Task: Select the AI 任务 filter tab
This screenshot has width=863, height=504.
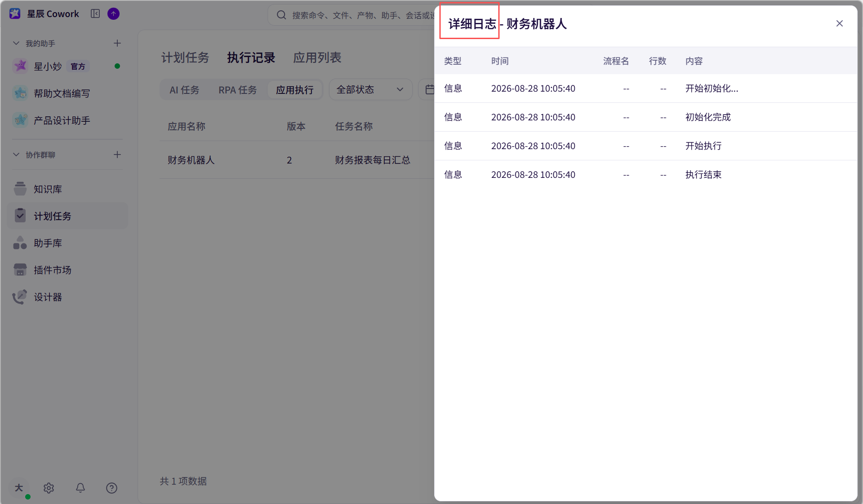Action: click(184, 90)
